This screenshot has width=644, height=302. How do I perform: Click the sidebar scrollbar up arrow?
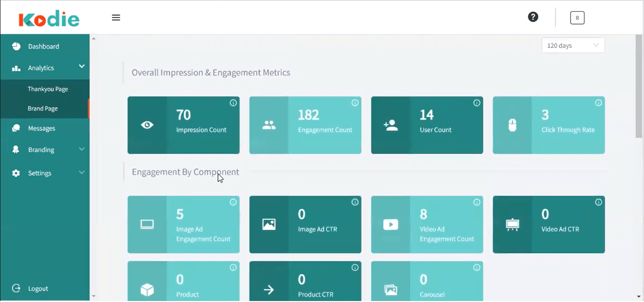[93, 38]
